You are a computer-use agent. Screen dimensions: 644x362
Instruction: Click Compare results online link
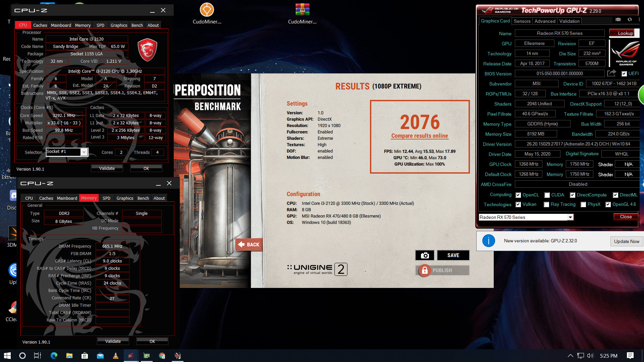tap(419, 136)
